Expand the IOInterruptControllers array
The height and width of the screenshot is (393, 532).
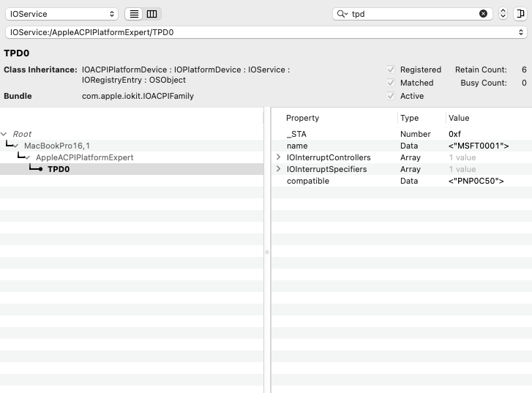click(x=278, y=157)
